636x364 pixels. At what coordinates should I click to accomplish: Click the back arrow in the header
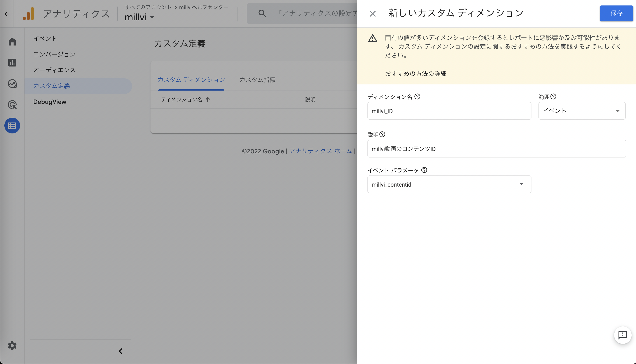7,14
